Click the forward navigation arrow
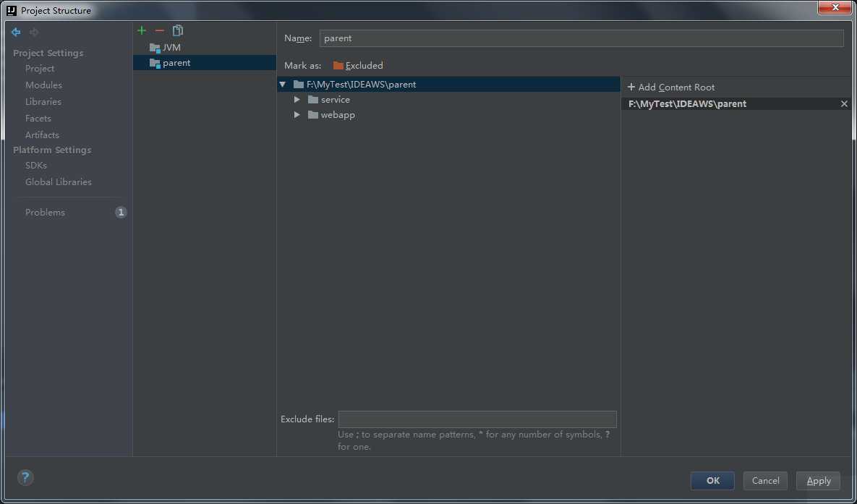The height and width of the screenshot is (504, 857). 34,33
